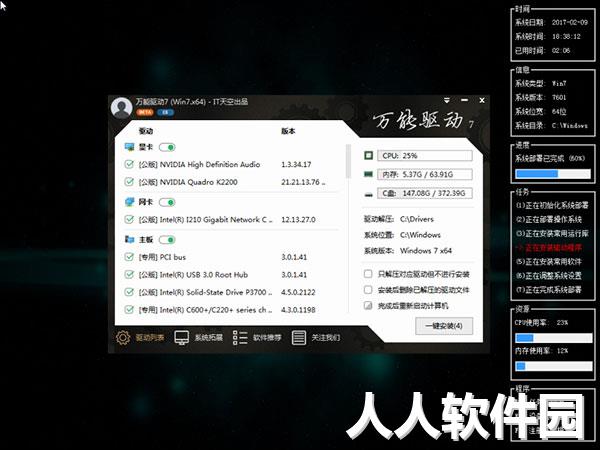
Task: Click task (7)正在完成系统部署
Action: (x=549, y=290)
